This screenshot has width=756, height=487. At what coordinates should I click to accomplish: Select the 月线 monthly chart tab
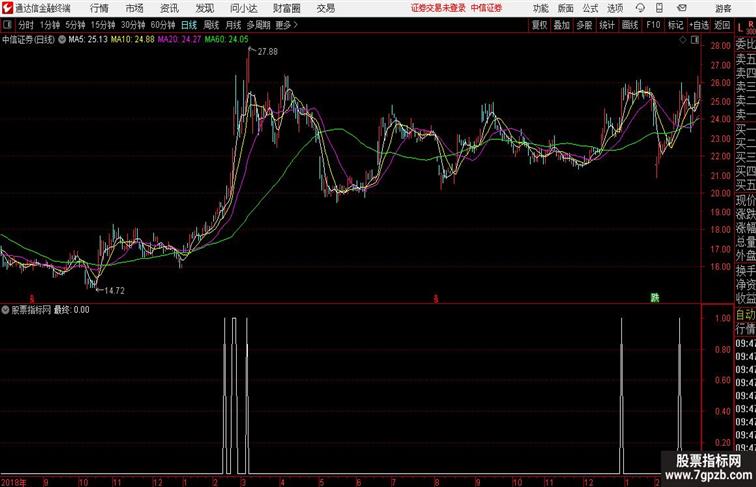(233, 25)
